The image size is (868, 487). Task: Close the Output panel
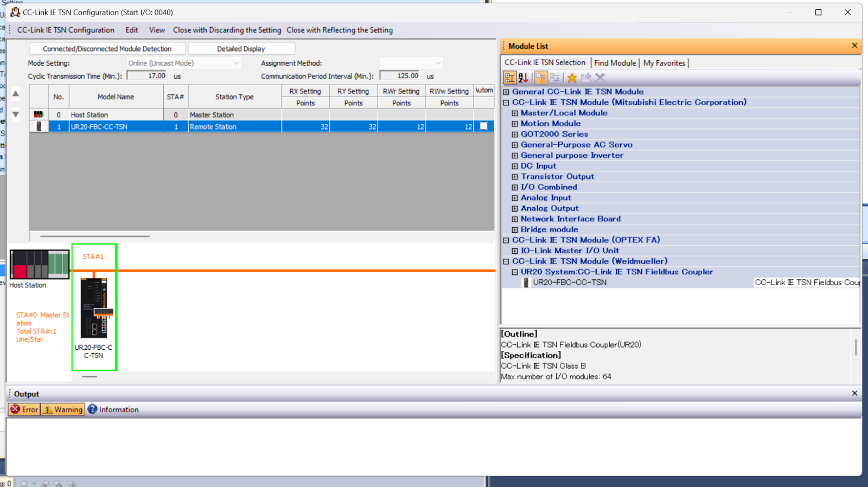tap(854, 393)
